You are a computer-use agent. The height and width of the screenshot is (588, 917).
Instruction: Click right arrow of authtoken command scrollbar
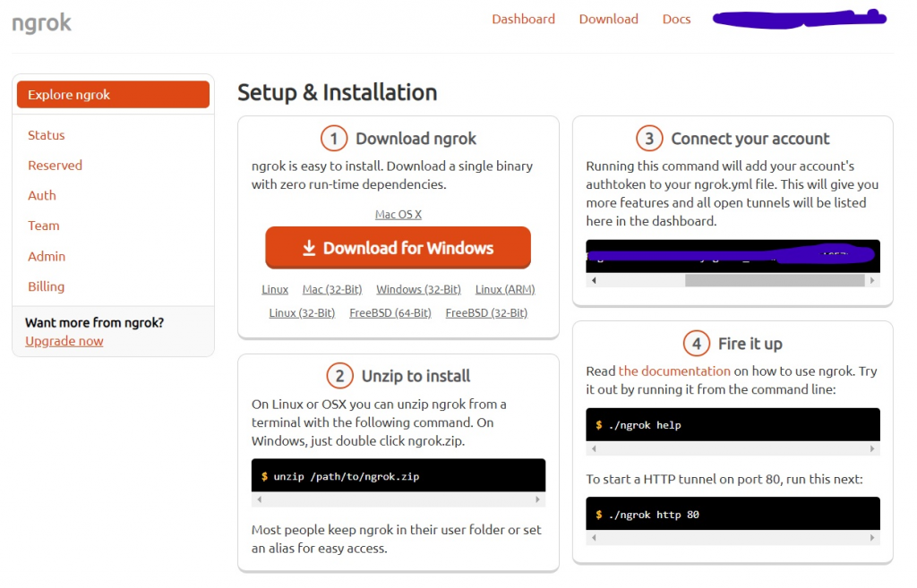[x=872, y=280]
